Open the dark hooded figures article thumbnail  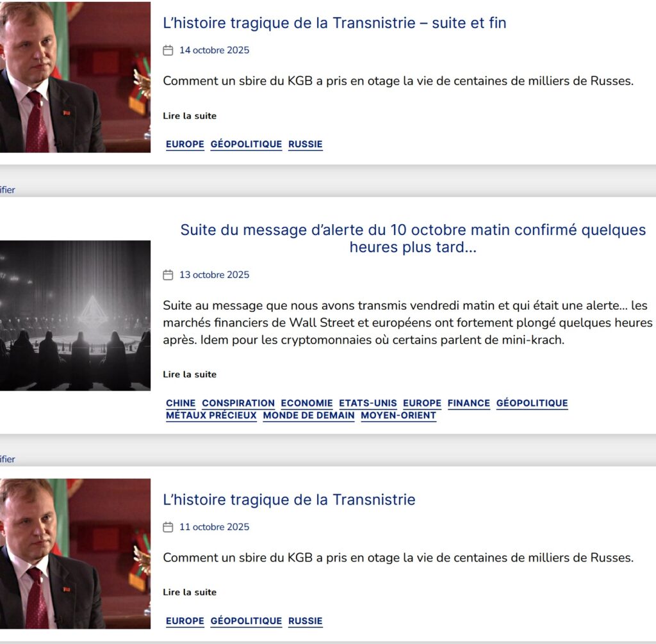[76, 316]
